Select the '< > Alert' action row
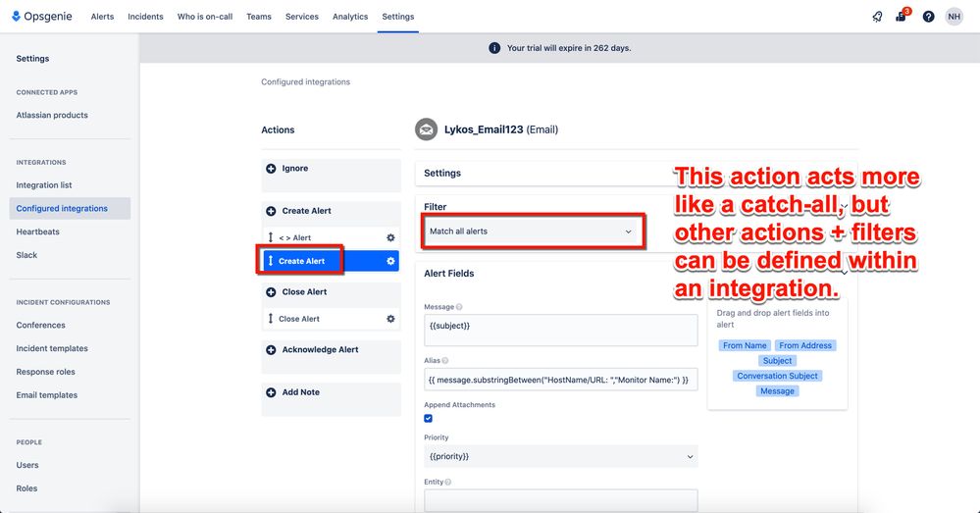 click(331, 237)
